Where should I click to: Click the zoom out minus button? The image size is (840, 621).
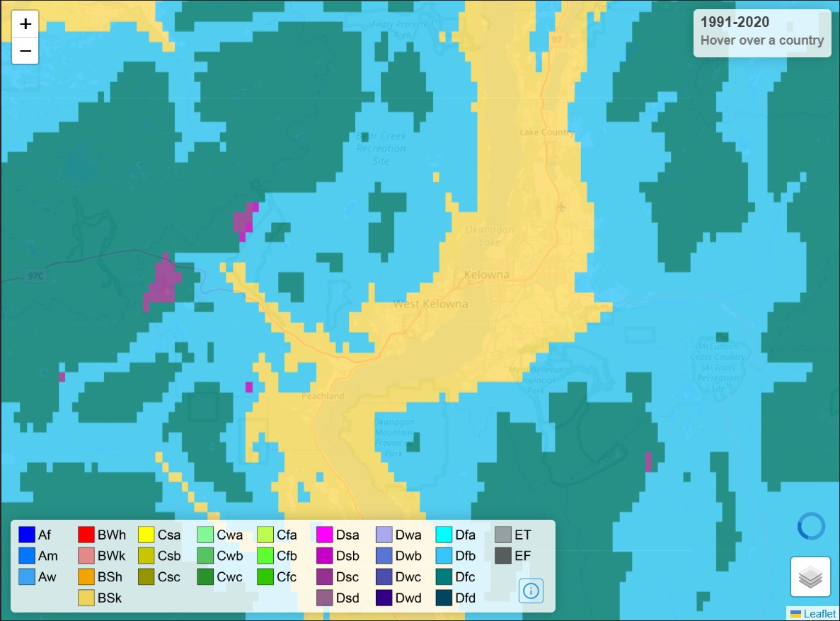25,51
